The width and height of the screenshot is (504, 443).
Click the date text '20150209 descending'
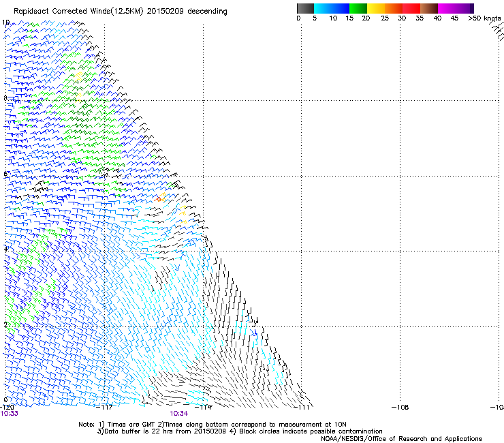point(187,12)
